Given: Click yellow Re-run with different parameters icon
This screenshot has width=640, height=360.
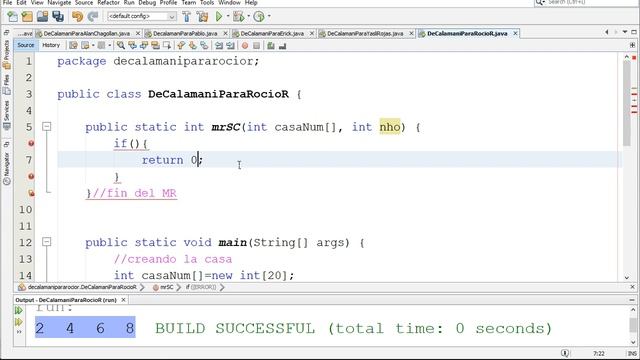Looking at the screenshot, I should [x=18, y=322].
